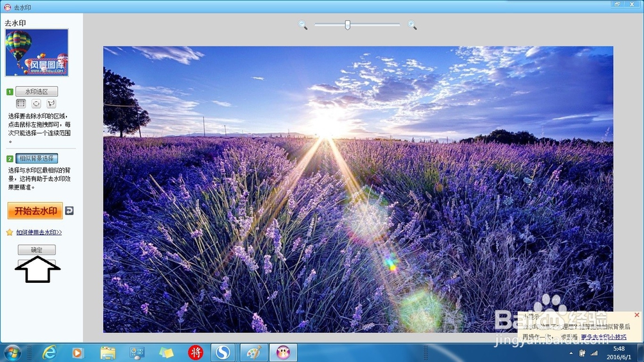Screen dimensions: 644x362
Task: Switch to the pink cow app taskbar icon
Action: (283, 352)
